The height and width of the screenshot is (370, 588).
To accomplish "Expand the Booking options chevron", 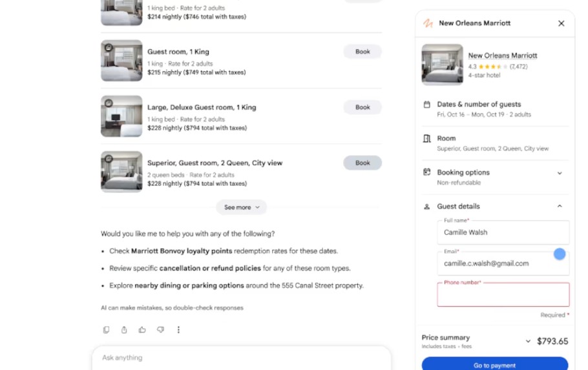I will [560, 173].
